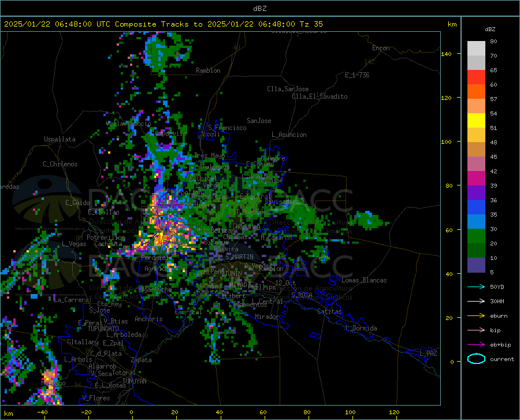Click the x-axis tick label '-20'
The image size is (520, 420).
[x=86, y=412]
